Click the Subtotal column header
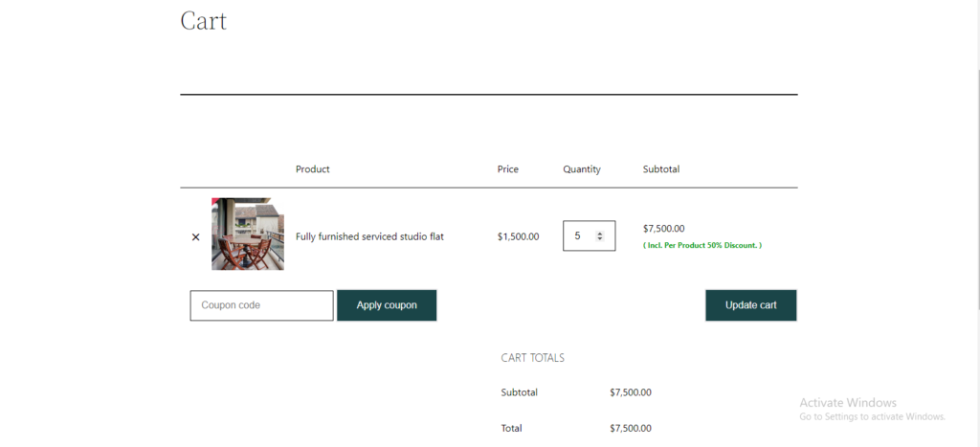The width and height of the screenshot is (980, 447). (661, 168)
